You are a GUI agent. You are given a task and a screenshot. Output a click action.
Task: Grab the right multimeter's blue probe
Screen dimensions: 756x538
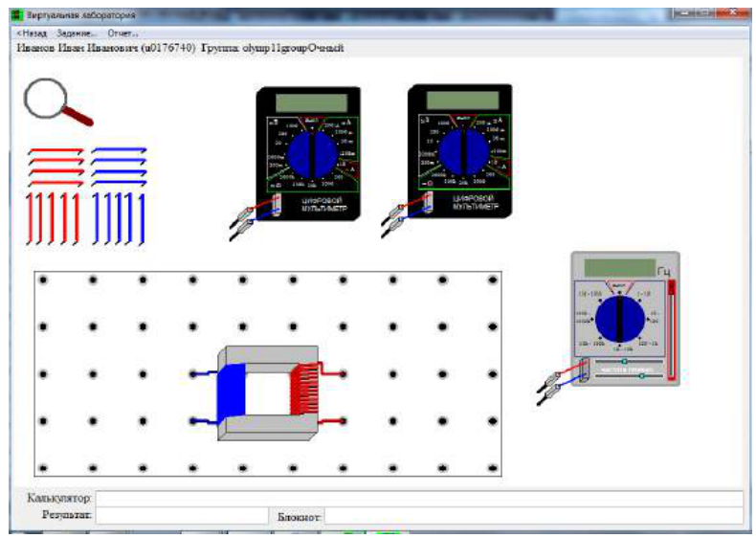[x=392, y=227]
